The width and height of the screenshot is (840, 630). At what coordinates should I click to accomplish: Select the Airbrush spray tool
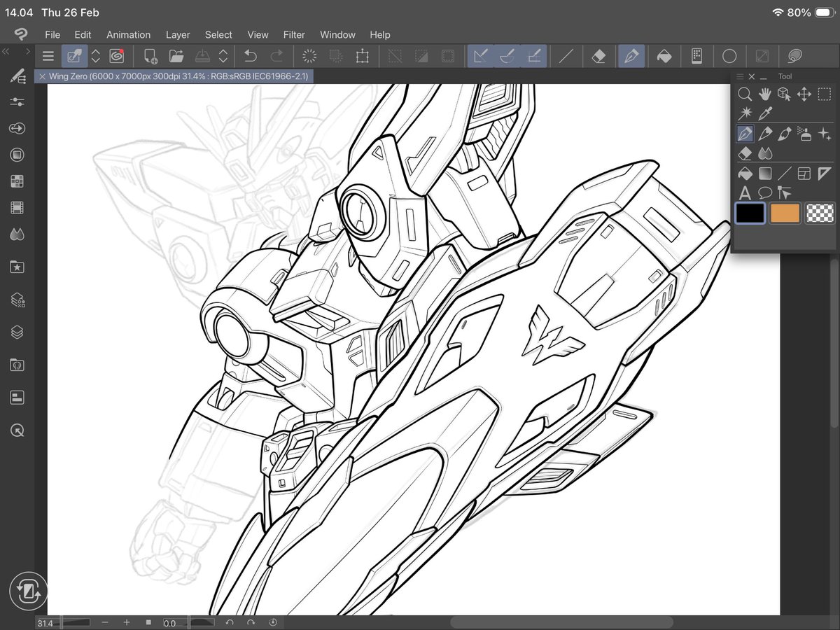point(804,133)
